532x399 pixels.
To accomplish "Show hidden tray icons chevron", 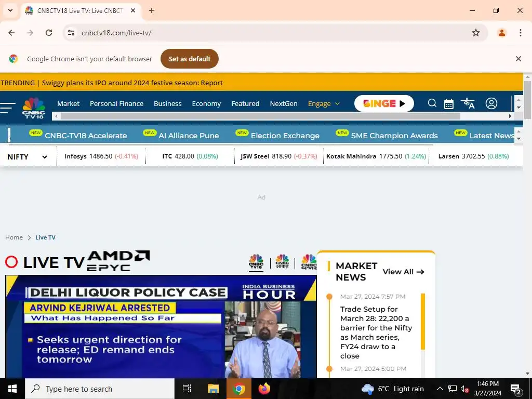I will [x=440, y=389].
